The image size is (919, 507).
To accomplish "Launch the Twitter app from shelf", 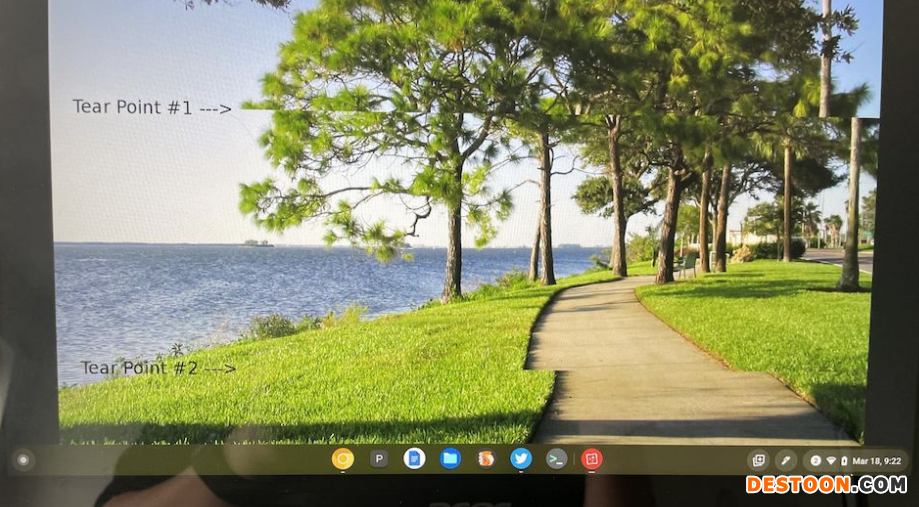I will (521, 459).
